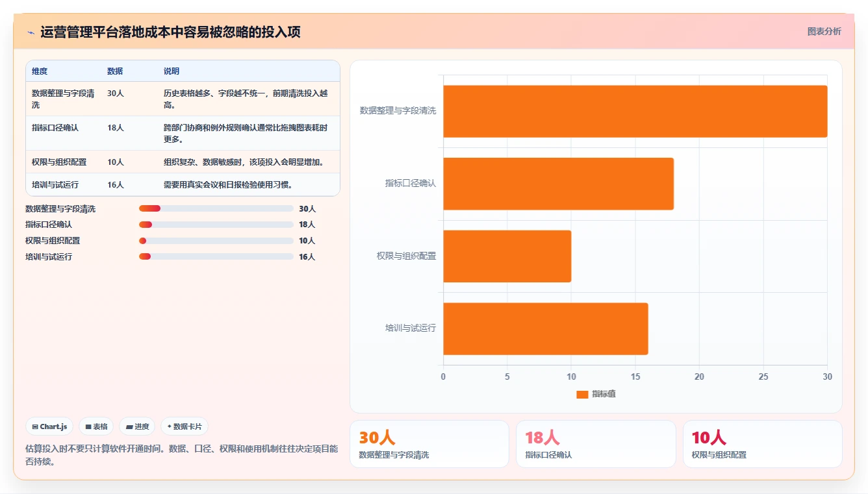Click the lightning icon beside the title

coord(31,32)
